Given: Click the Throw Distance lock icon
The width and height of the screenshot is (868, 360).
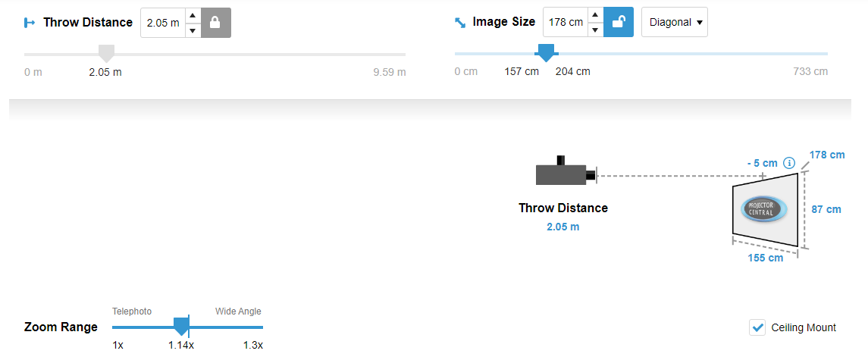Looking at the screenshot, I should tap(215, 23).
